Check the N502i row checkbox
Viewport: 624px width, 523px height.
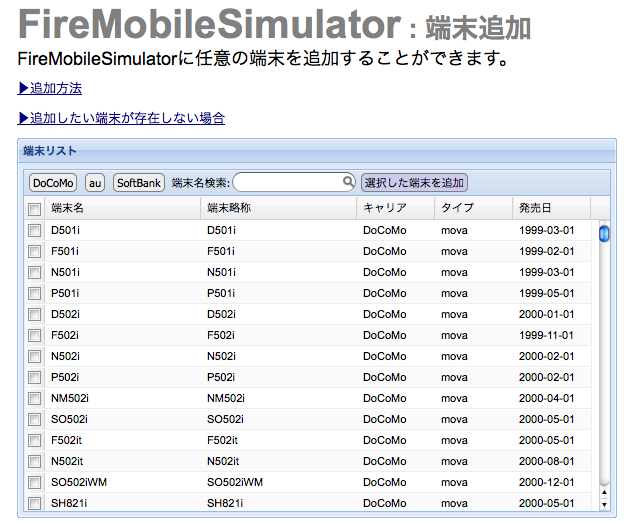point(35,356)
